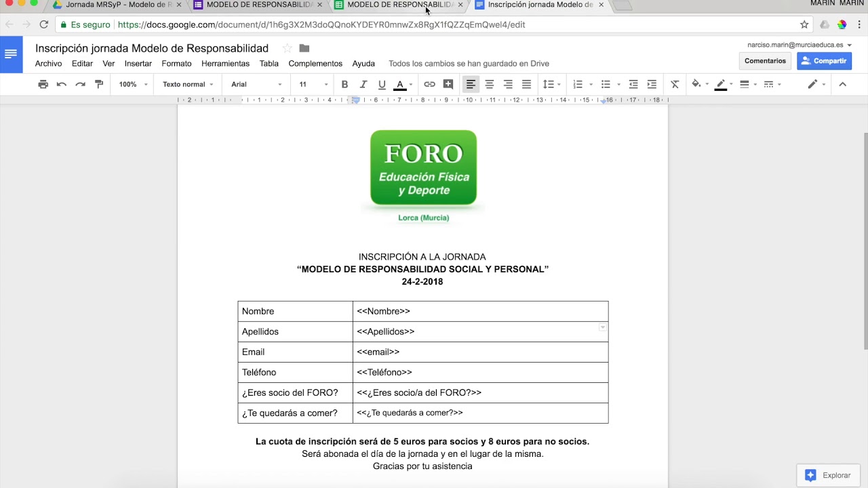Toggle Italic formatting

[363, 84]
